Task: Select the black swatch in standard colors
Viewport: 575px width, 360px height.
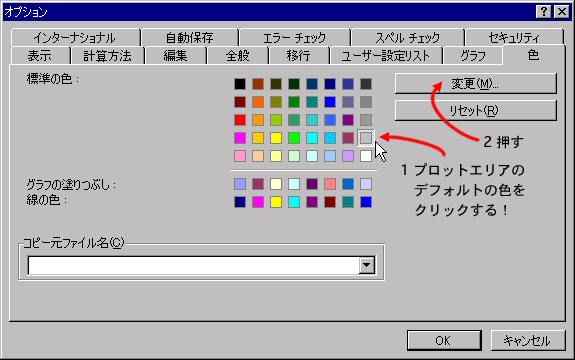Action: (x=240, y=84)
